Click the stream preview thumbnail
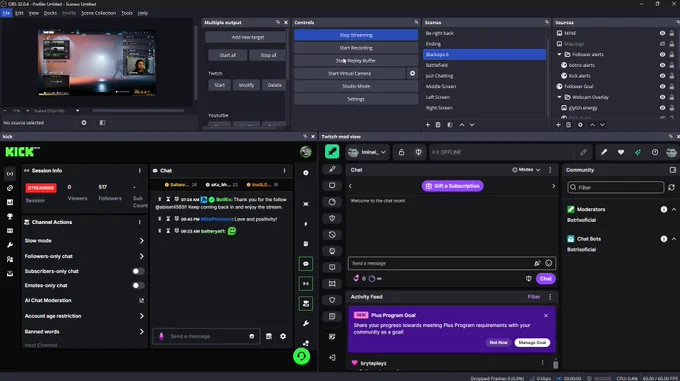680x381 pixels. pyautogui.click(x=97, y=62)
